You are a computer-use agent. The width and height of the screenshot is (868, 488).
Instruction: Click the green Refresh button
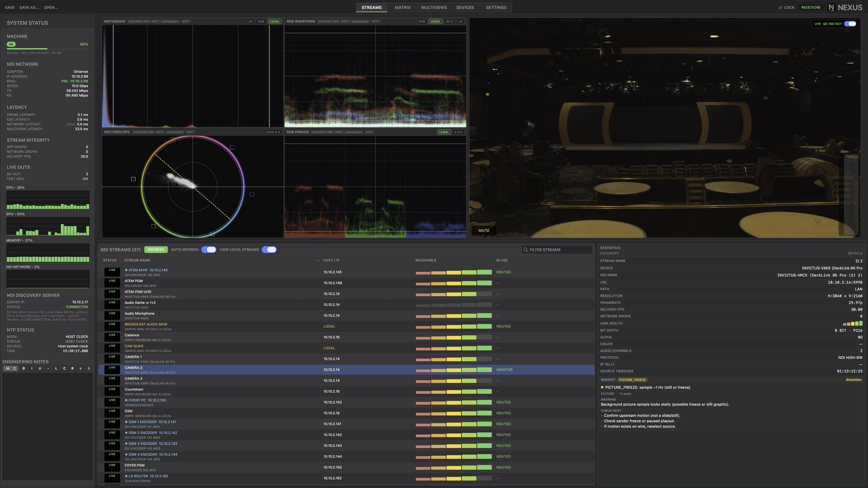pos(156,250)
